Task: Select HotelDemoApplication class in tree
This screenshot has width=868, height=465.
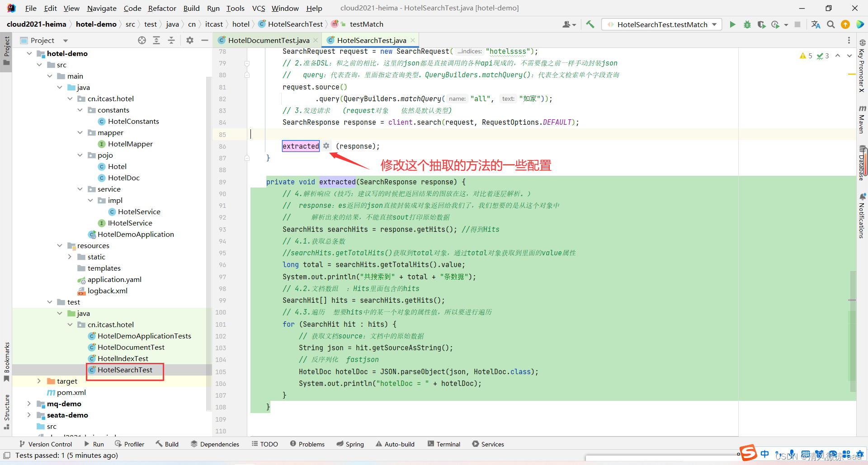Action: click(x=136, y=234)
